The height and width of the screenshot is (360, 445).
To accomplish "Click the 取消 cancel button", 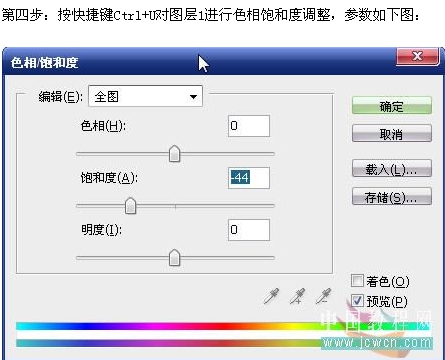I will [x=392, y=134].
